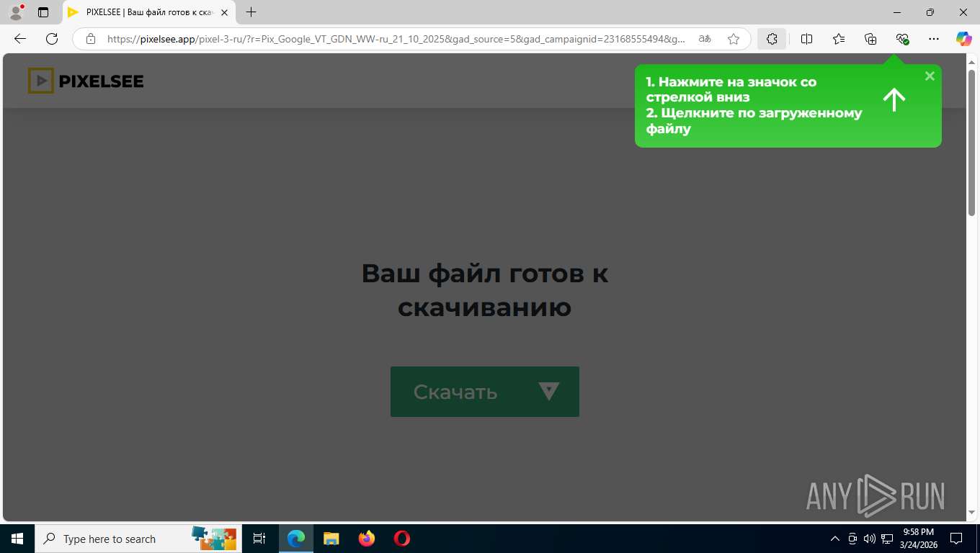Click the scrollbar up arrow
Image resolution: width=980 pixels, height=553 pixels.
(971, 61)
